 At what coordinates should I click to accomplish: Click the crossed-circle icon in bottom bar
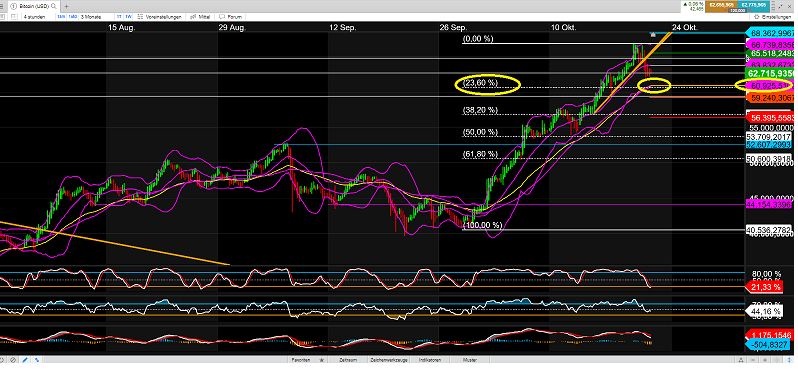[x=13, y=360]
